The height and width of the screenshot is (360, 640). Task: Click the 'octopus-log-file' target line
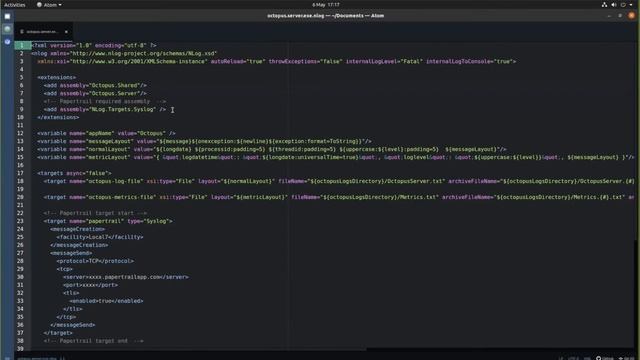pos(339,181)
